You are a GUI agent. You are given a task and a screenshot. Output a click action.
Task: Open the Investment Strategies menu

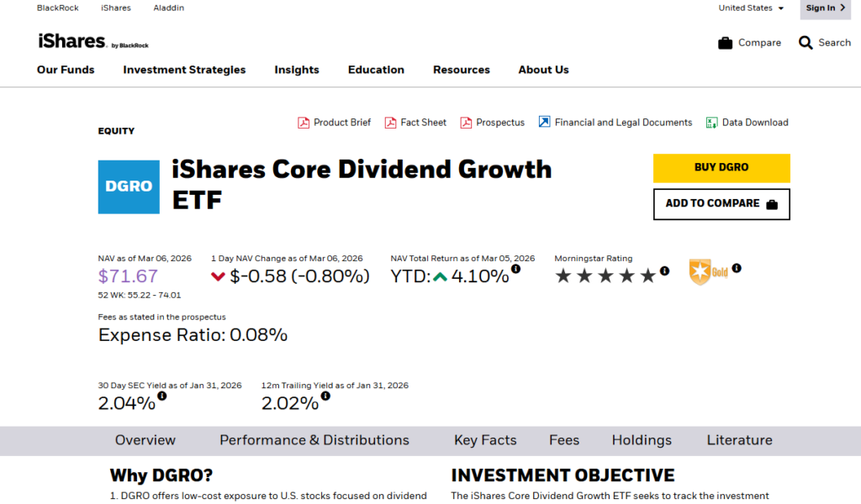pyautogui.click(x=184, y=71)
